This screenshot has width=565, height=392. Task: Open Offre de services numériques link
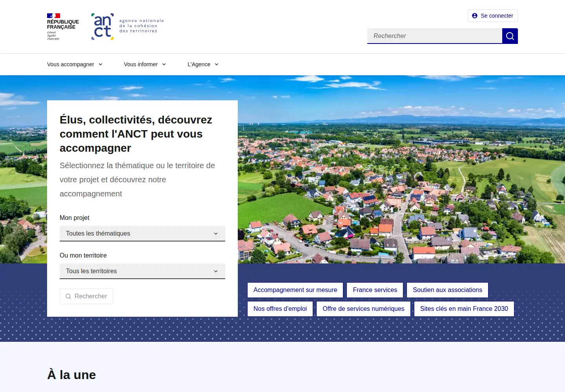point(363,309)
